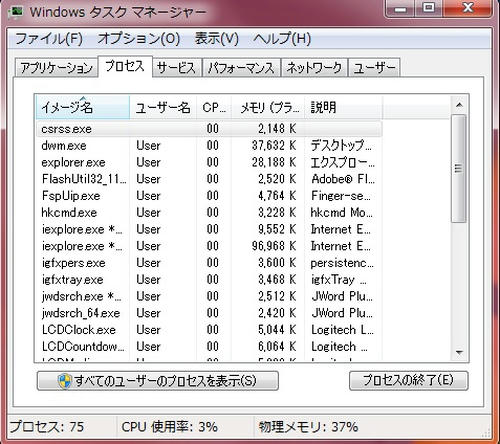
Task: Sort by ユーザー名 column header
Action: click(163, 107)
